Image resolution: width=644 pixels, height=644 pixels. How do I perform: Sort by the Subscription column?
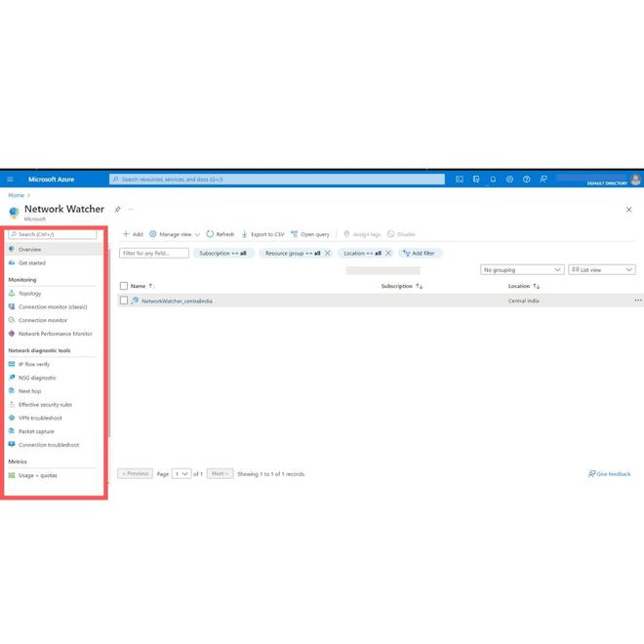point(401,286)
